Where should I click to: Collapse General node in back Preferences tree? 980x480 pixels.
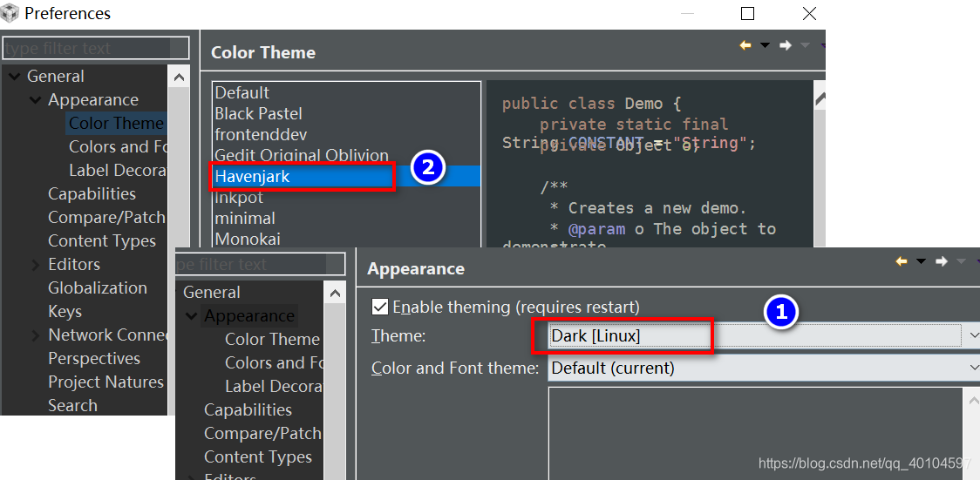(14, 77)
